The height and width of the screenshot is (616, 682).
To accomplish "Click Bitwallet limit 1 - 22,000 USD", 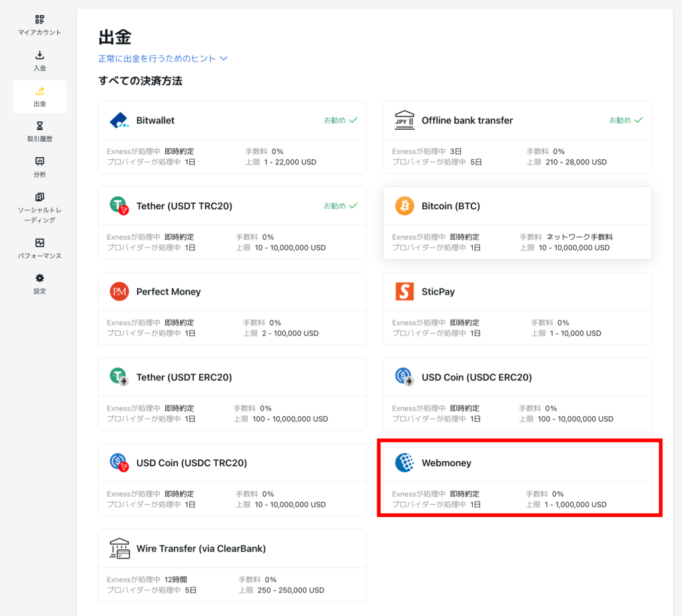I will [290, 162].
